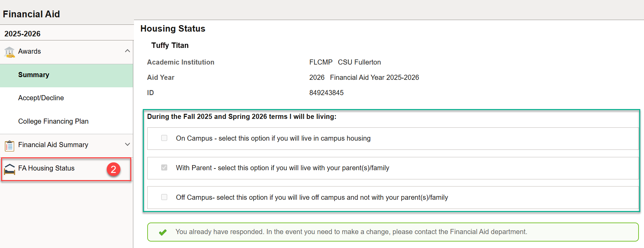Screen dimensions: 644x248
Task: Click the red number 2 badge
Action: (x=114, y=169)
